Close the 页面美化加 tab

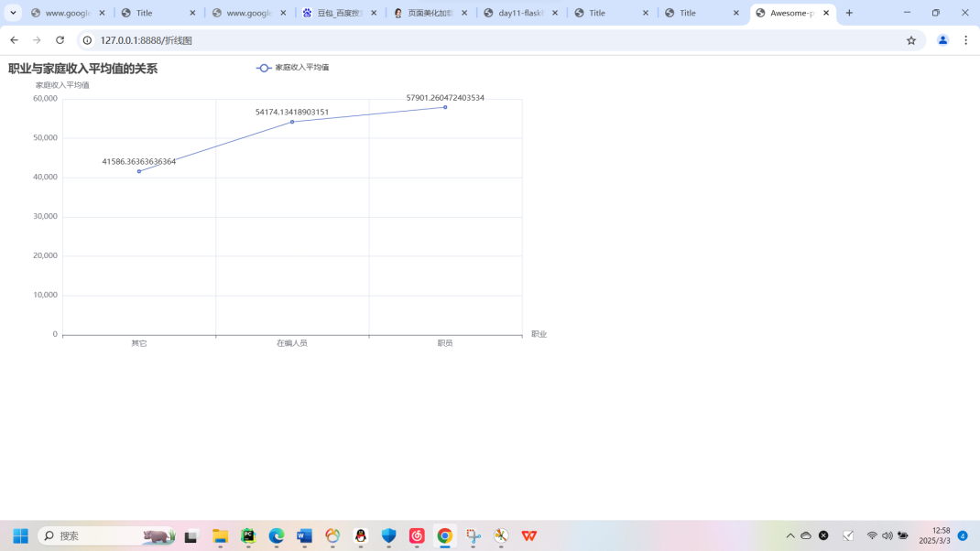click(x=464, y=13)
